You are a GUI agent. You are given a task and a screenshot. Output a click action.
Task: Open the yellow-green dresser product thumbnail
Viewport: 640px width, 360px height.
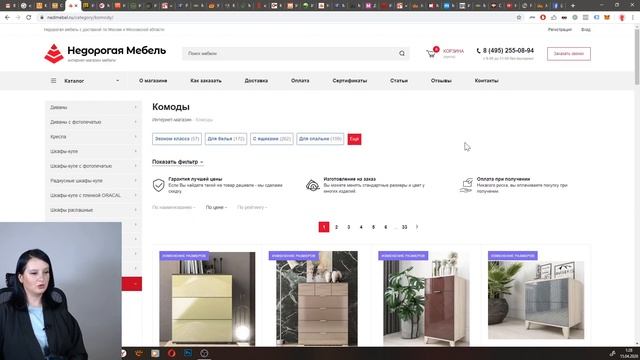point(207,298)
